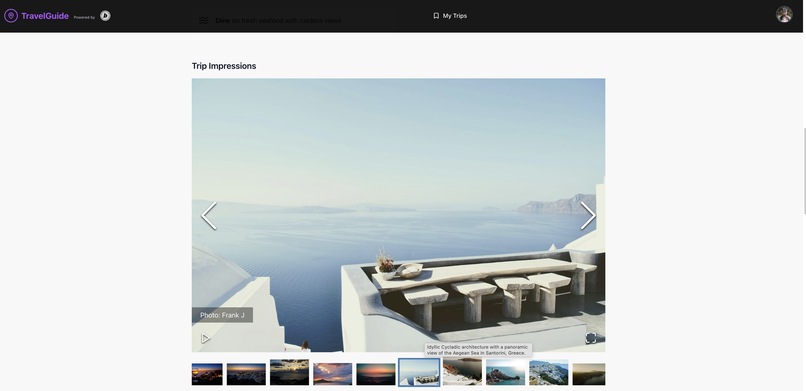
Task: Open the user profile avatar
Action: 784,14
